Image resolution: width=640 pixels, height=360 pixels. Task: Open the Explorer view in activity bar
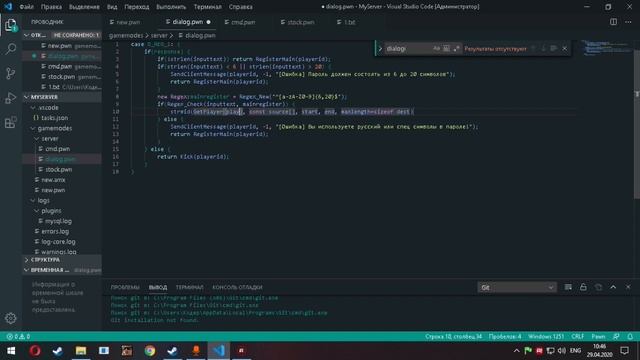[x=11, y=25]
